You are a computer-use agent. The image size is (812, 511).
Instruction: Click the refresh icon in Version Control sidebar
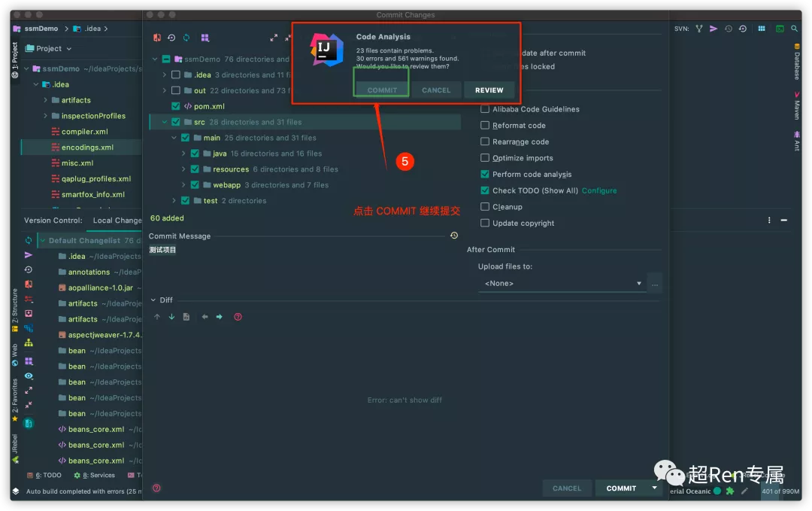[x=29, y=241]
